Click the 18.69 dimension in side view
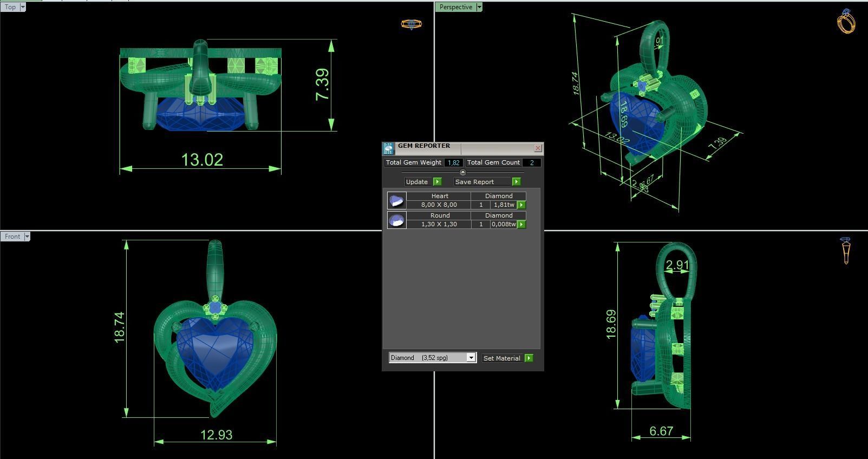 (x=611, y=325)
